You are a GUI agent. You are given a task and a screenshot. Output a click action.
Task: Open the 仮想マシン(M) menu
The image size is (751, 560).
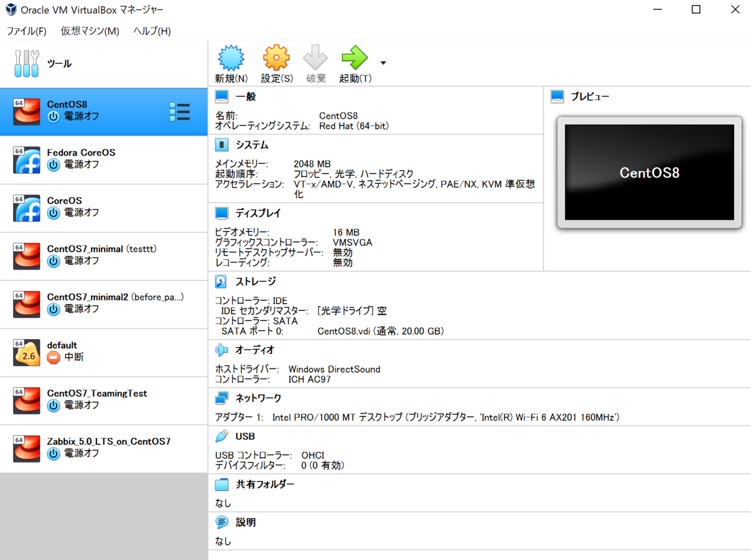[89, 31]
